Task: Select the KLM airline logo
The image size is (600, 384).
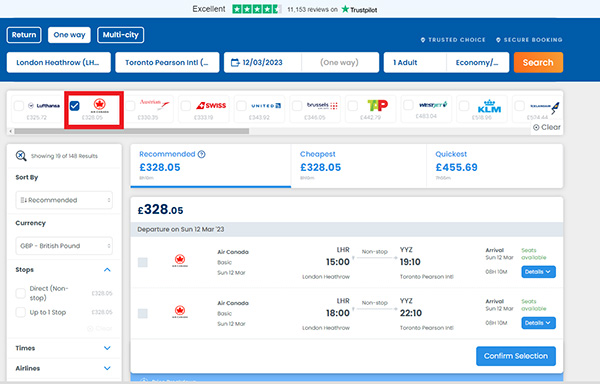Action: (x=489, y=106)
